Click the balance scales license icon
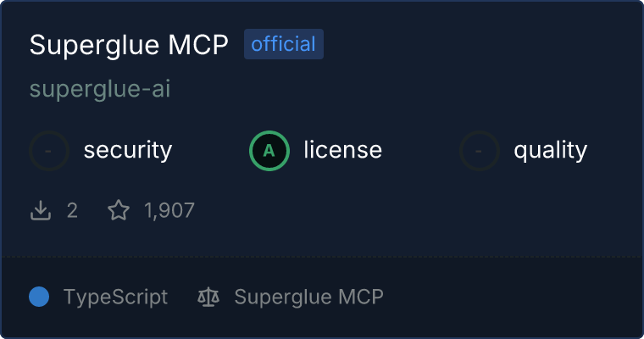This screenshot has width=644, height=339. tap(208, 297)
